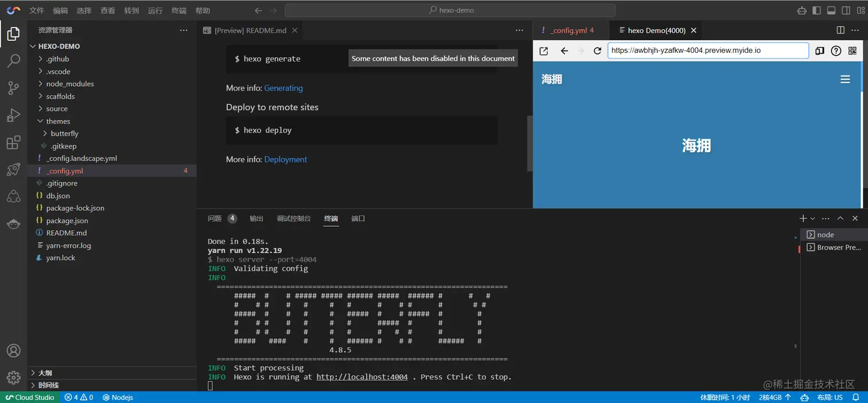Screen dimensions: 868x403
Task: Click the preview URL address field
Action: [x=708, y=51]
